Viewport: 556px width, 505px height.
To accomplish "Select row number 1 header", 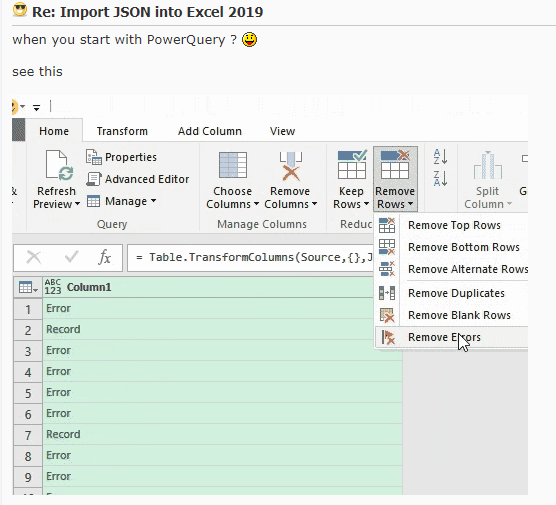I will (x=28, y=309).
